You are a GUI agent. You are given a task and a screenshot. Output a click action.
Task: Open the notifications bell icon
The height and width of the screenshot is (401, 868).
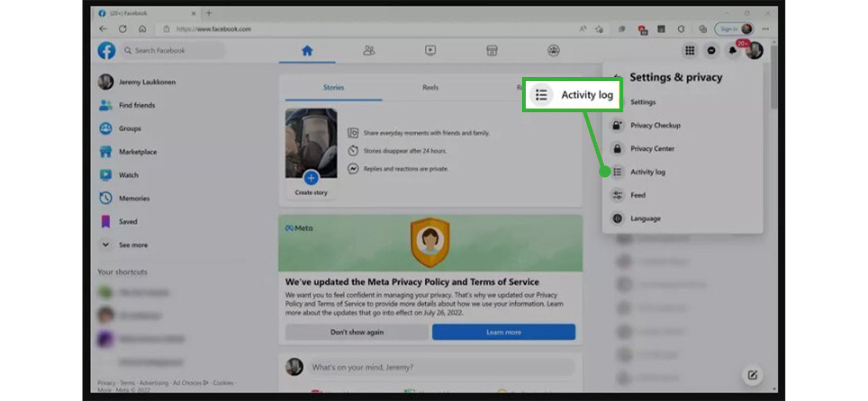tap(732, 50)
